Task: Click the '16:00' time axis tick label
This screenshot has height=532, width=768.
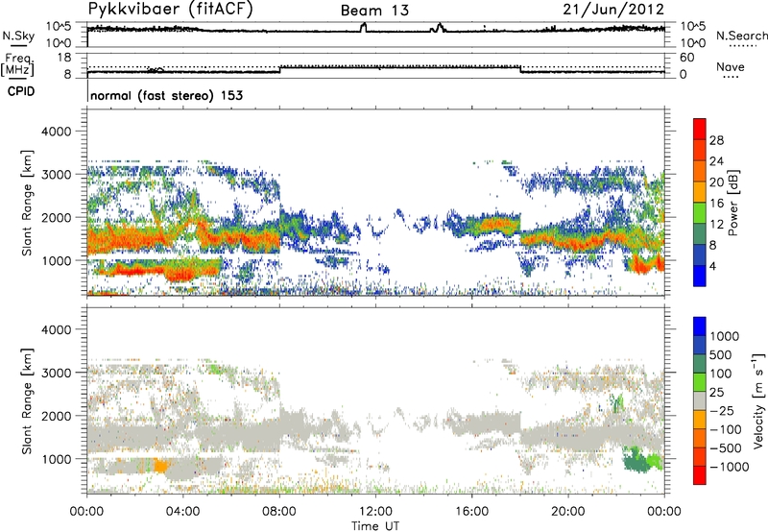Action: (x=471, y=512)
